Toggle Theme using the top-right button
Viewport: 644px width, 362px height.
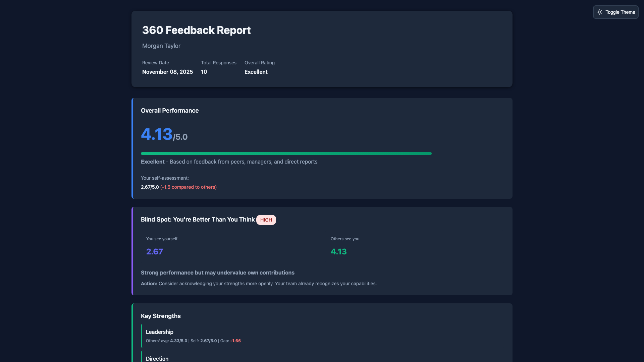(615, 12)
